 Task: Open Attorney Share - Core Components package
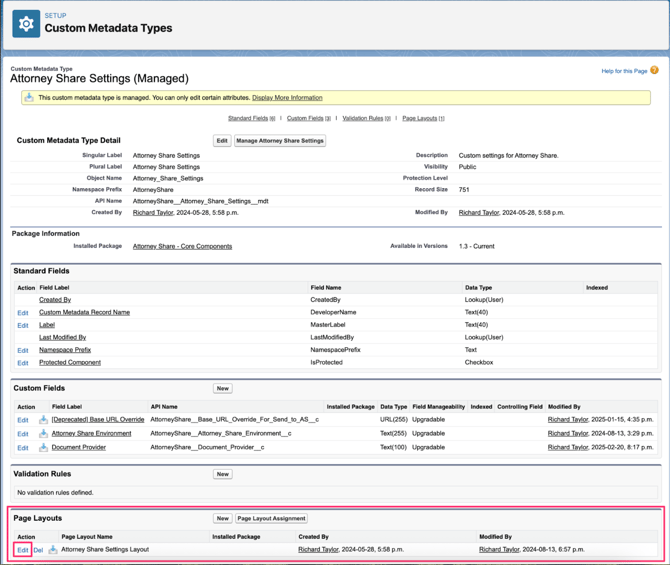pos(182,246)
